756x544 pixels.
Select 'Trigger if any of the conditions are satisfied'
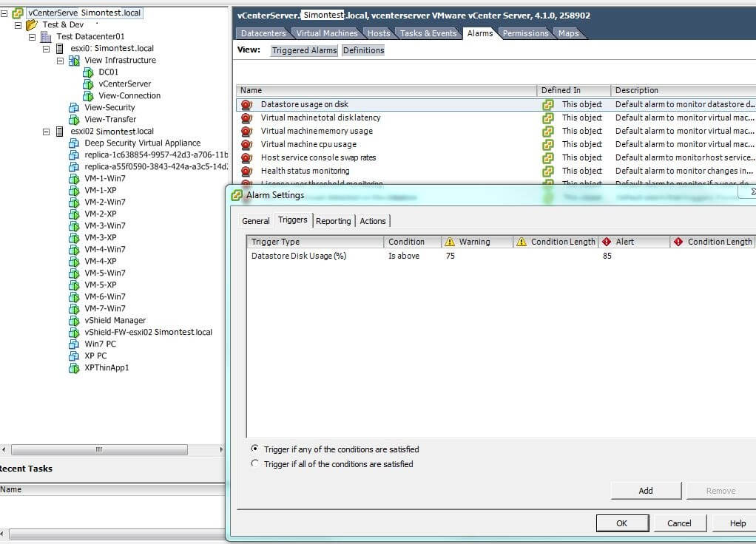click(254, 449)
